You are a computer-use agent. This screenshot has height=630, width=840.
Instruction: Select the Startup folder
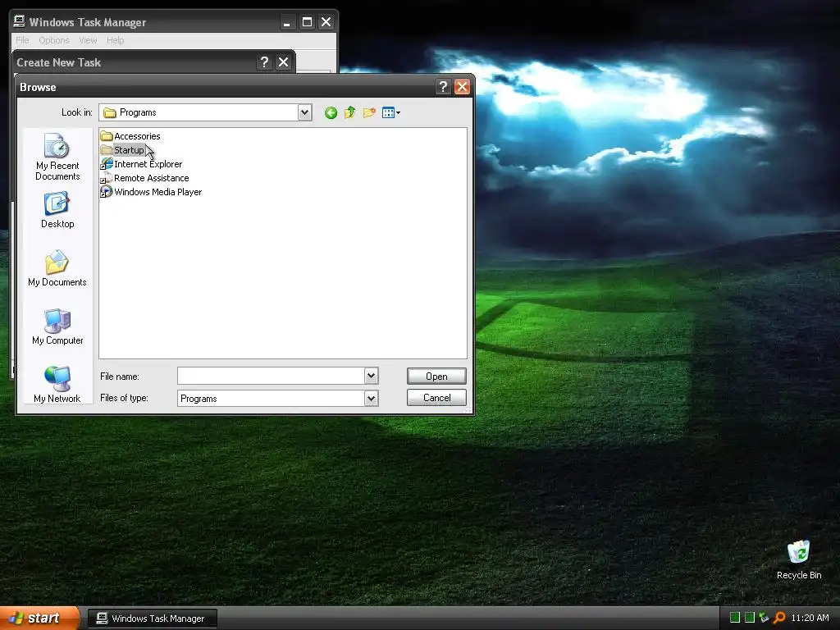pos(123,150)
